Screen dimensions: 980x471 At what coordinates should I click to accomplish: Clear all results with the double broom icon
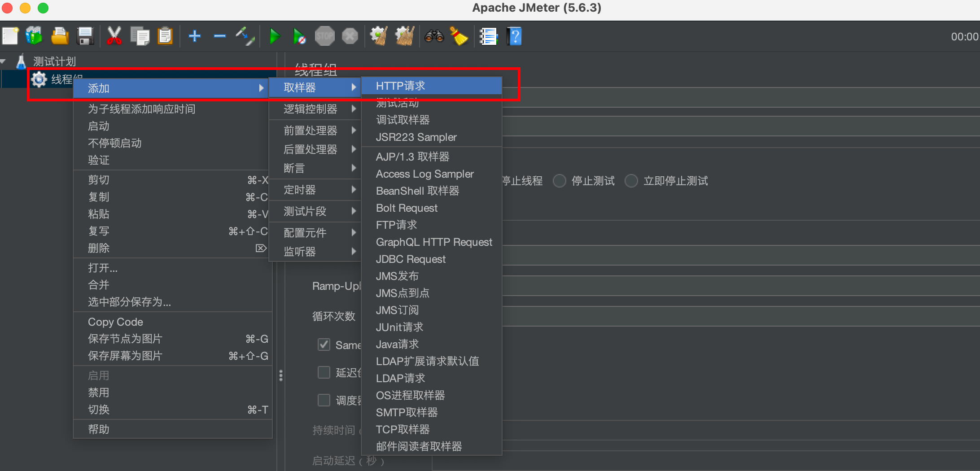pos(405,36)
